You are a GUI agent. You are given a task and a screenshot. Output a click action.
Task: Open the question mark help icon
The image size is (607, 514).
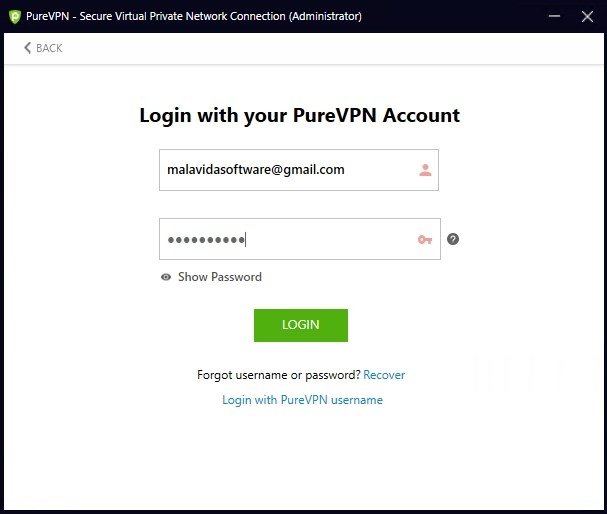[x=453, y=239]
